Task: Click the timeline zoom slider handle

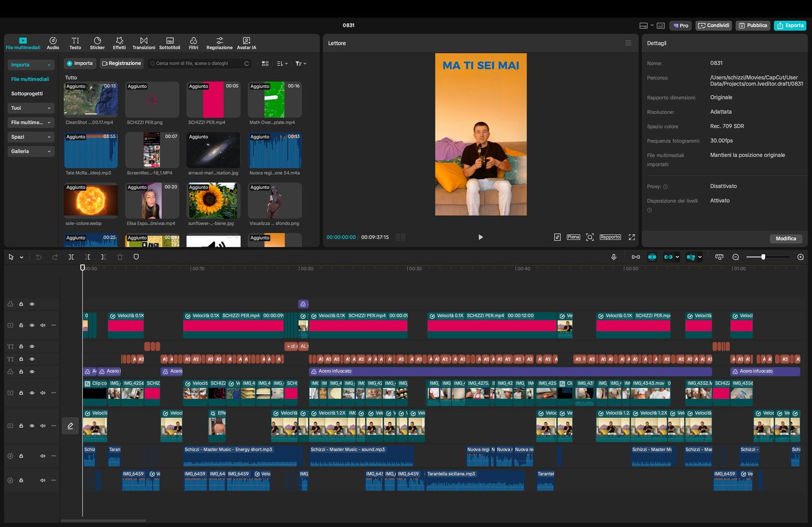Action: coord(763,257)
